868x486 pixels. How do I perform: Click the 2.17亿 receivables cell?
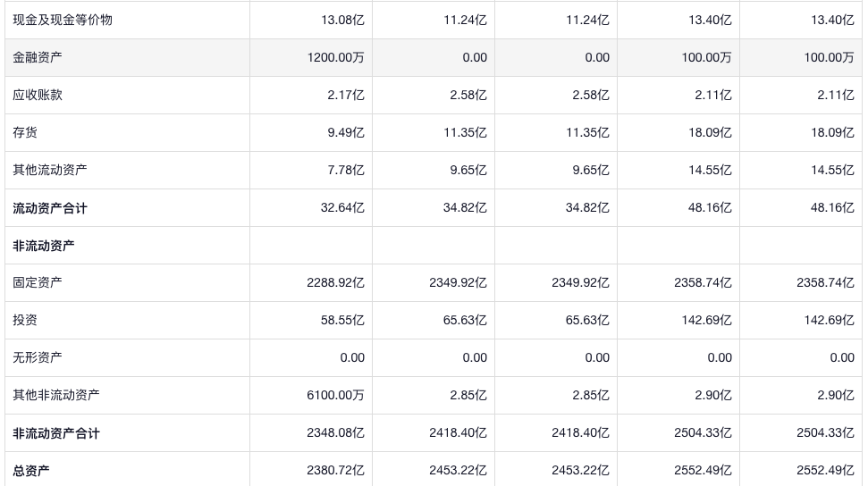(x=345, y=95)
